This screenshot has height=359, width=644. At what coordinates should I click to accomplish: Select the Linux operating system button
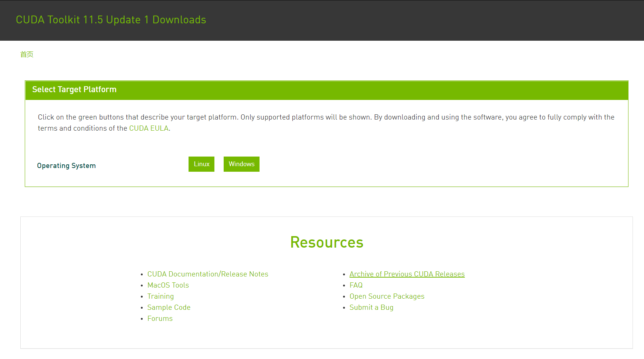click(x=201, y=164)
